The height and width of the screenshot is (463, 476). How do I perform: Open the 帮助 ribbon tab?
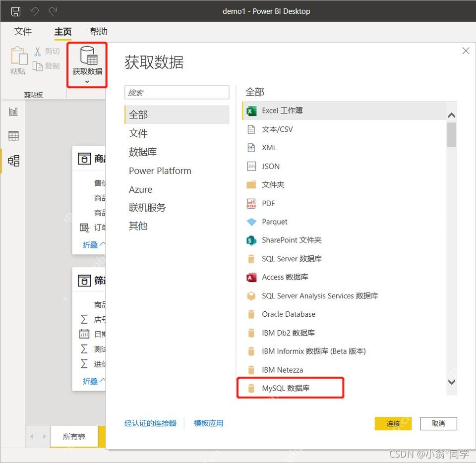(x=99, y=31)
